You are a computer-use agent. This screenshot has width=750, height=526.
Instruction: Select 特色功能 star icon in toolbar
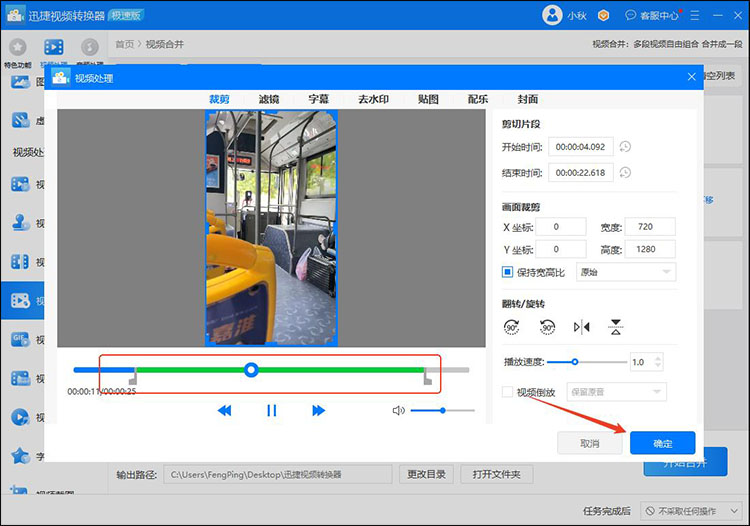(x=18, y=47)
